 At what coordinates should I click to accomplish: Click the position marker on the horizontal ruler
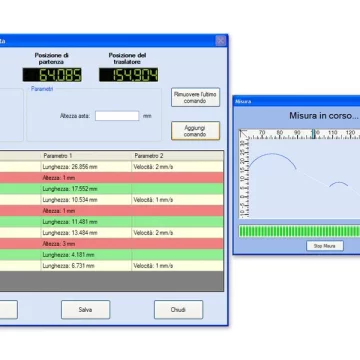tap(313, 134)
